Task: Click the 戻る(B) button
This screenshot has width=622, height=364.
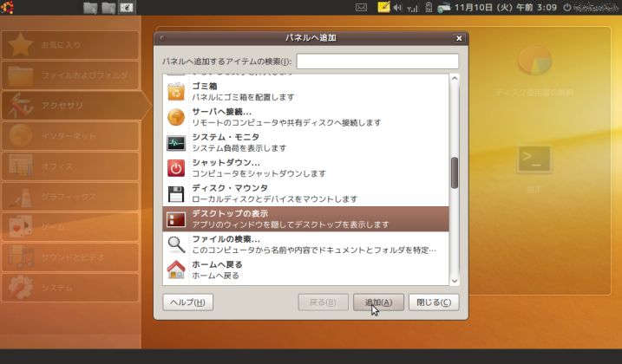Action: pos(323,302)
